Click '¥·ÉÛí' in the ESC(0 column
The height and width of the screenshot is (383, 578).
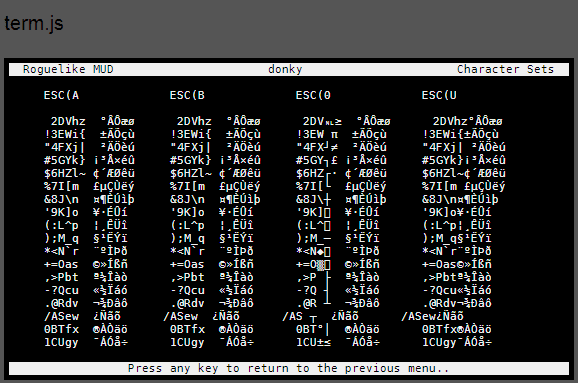click(x=362, y=212)
